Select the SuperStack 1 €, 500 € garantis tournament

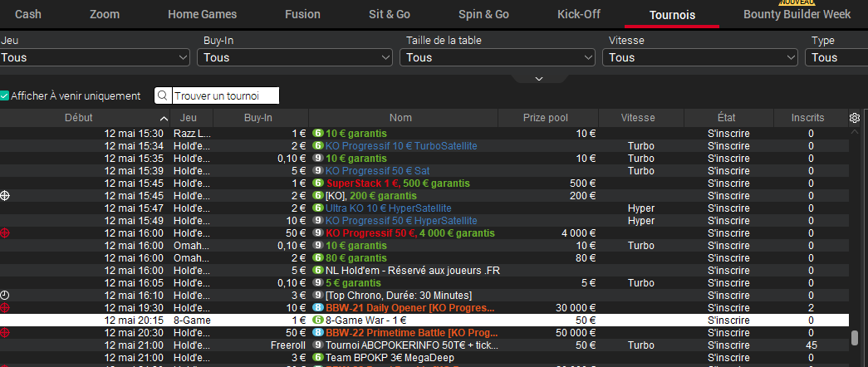coord(398,183)
